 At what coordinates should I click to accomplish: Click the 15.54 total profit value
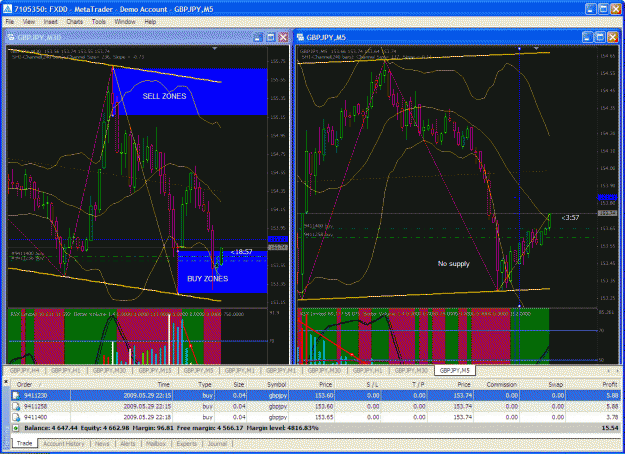click(x=610, y=428)
